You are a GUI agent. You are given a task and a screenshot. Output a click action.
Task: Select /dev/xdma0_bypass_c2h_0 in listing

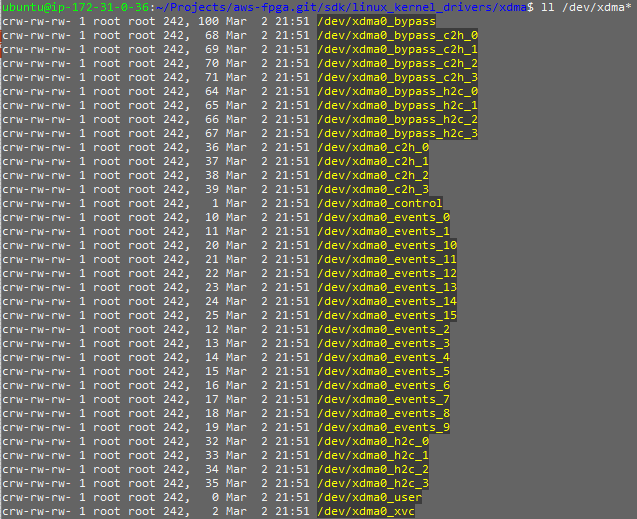click(x=398, y=35)
